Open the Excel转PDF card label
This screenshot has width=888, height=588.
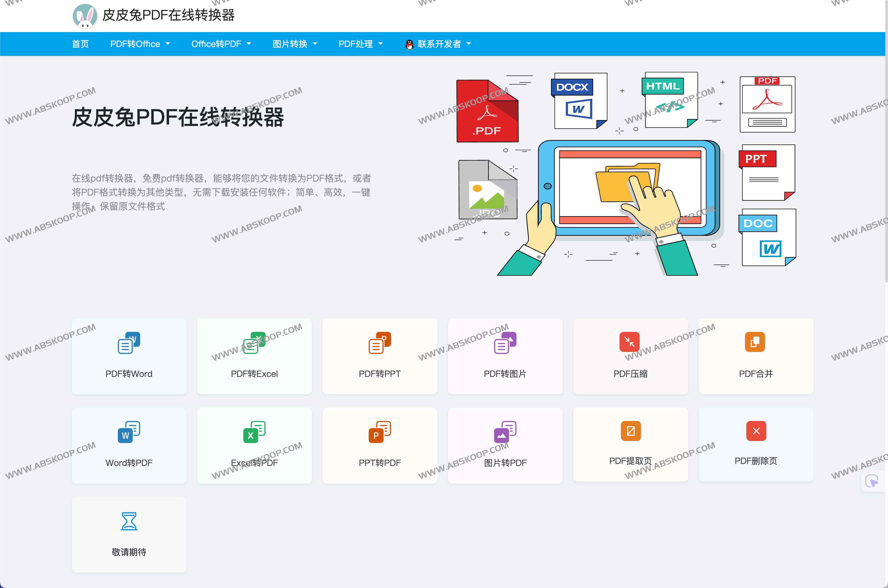tap(254, 463)
